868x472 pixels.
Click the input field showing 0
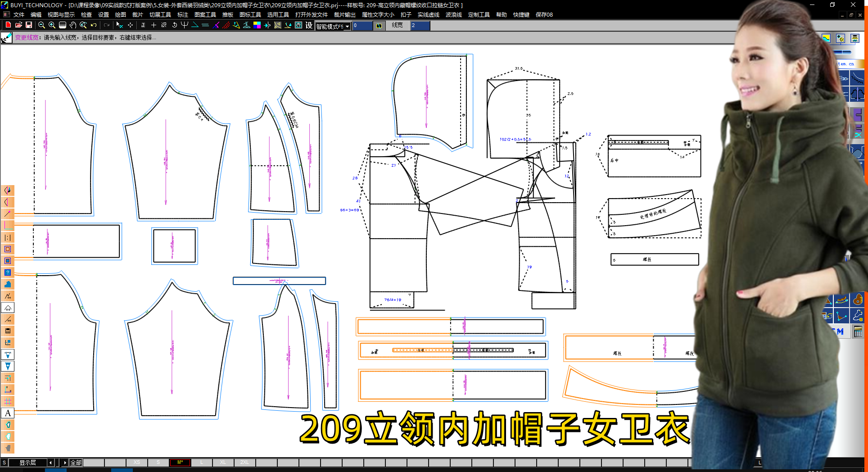click(x=362, y=26)
